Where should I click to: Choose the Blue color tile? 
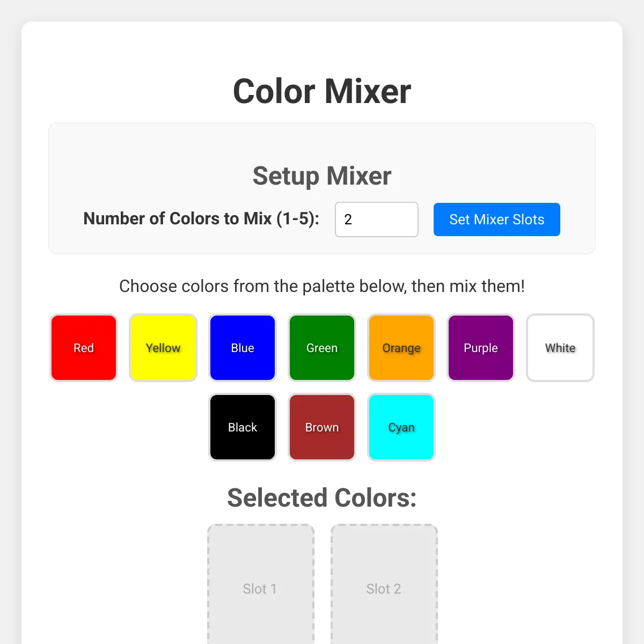pos(243,348)
